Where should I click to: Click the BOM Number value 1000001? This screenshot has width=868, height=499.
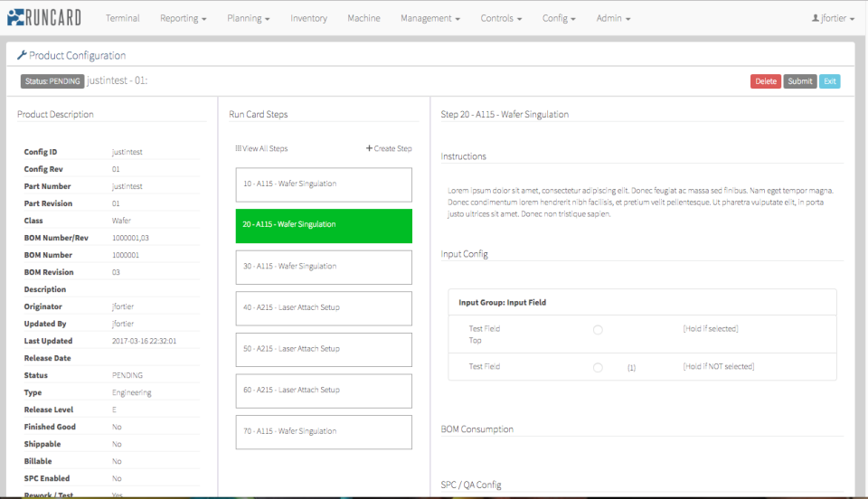point(126,255)
